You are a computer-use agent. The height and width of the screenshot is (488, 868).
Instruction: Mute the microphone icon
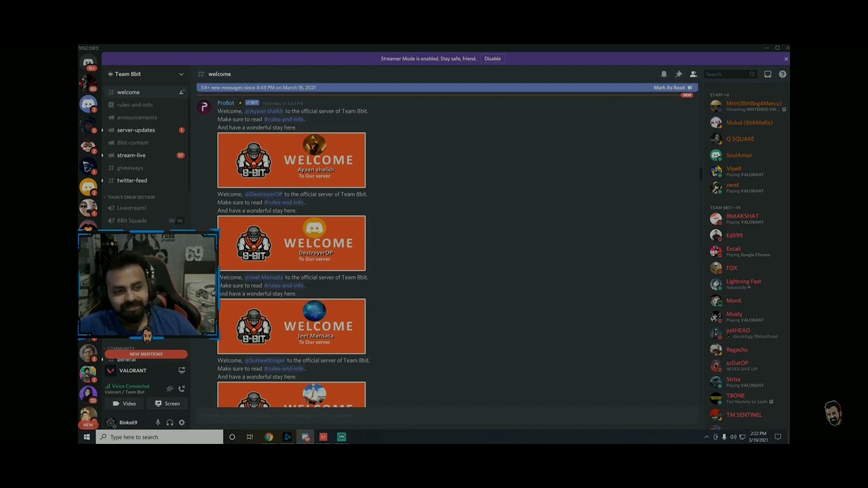pos(158,423)
